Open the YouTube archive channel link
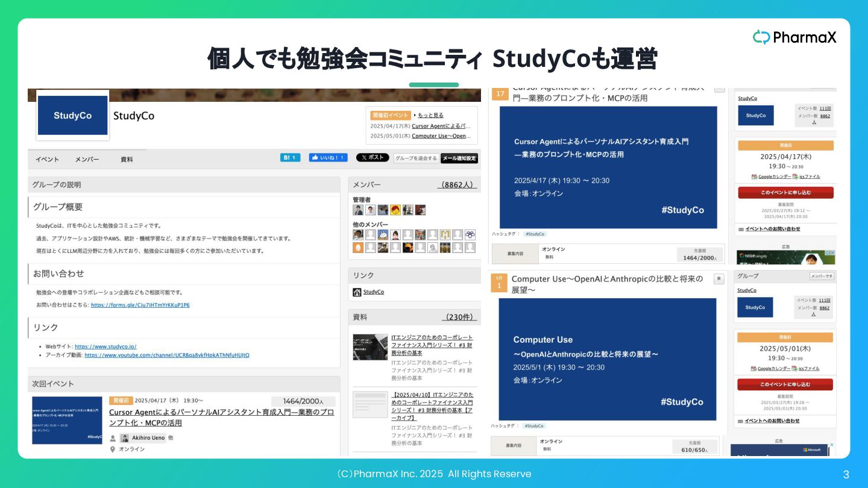The image size is (868, 488). point(167,355)
